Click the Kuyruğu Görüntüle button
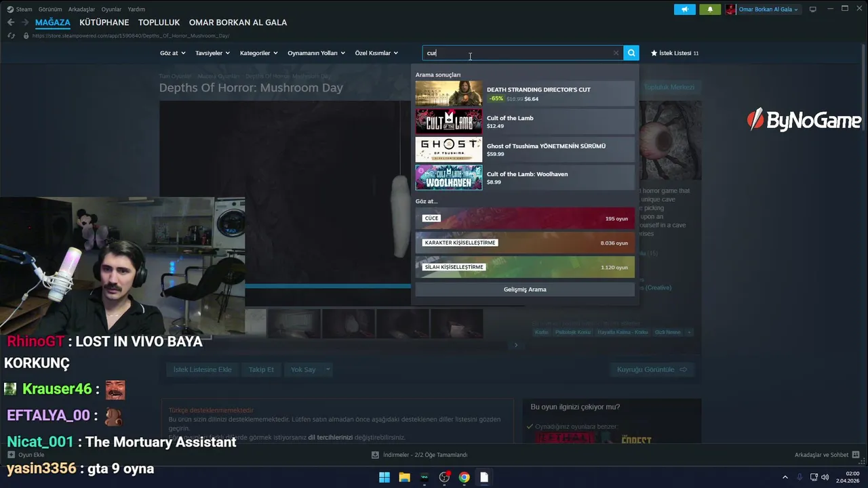The height and width of the screenshot is (488, 868). (652, 369)
